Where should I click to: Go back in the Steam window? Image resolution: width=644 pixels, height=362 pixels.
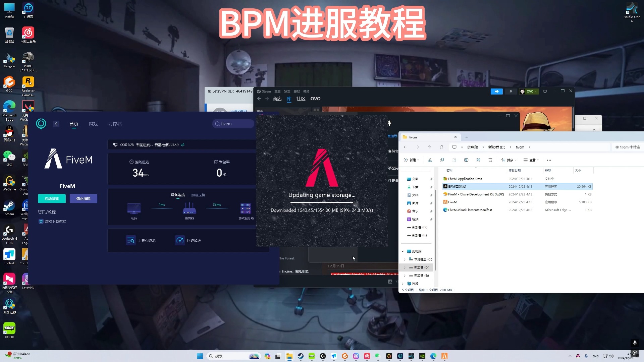259,99
